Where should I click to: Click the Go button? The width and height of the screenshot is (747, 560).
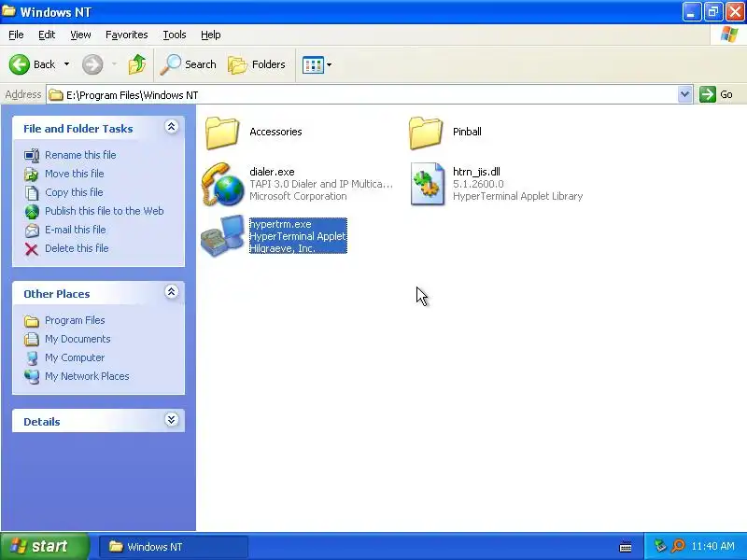716,94
